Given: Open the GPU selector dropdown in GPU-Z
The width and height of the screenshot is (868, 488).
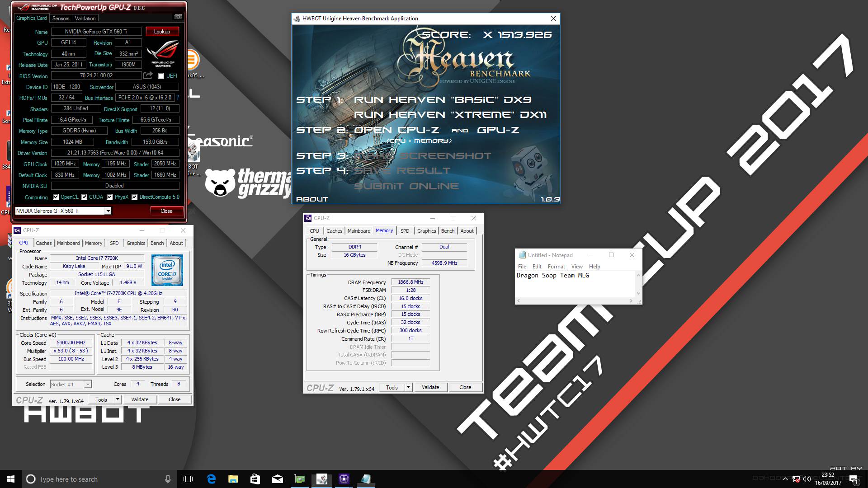Looking at the screenshot, I should point(108,211).
